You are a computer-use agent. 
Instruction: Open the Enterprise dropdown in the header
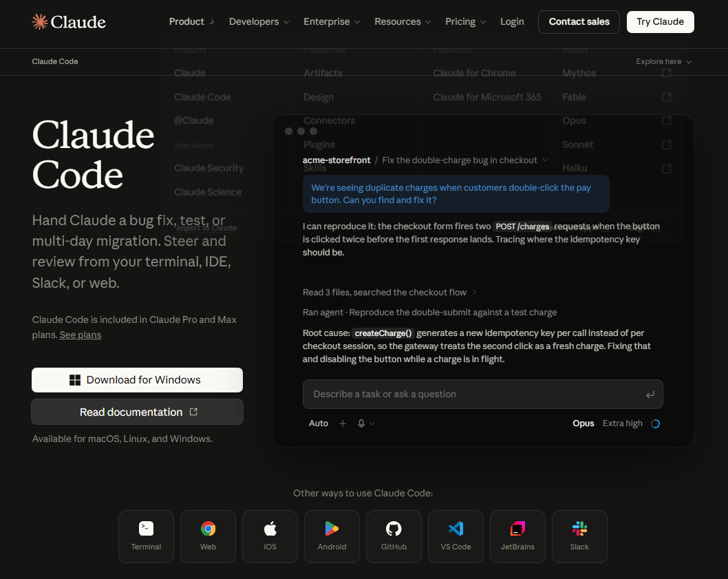332,22
